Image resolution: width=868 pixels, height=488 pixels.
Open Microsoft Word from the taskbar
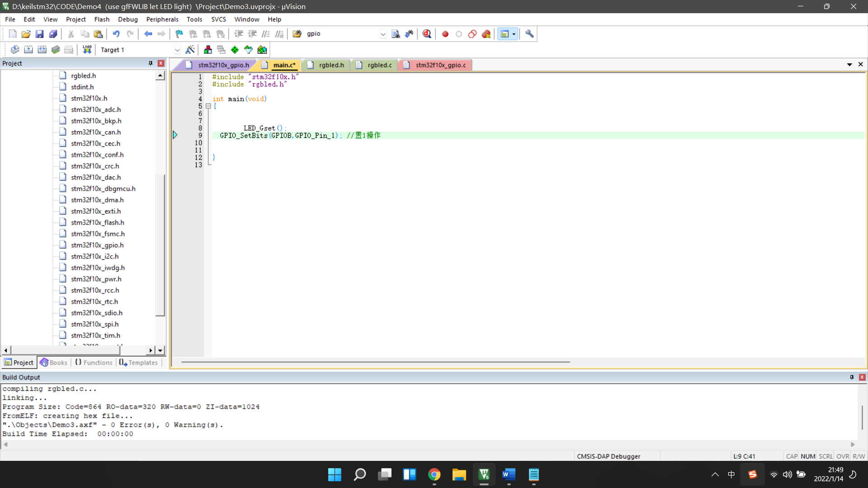tap(509, 474)
